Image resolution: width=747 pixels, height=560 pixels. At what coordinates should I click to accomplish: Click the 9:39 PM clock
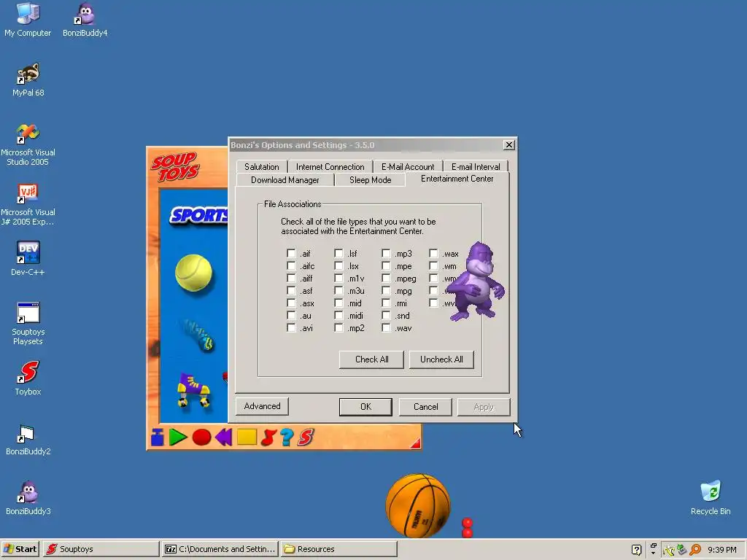pos(722,550)
